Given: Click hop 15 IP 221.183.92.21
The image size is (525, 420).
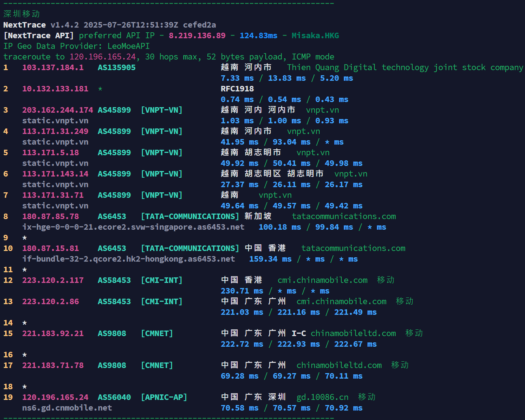Looking at the screenshot, I should [53, 333].
